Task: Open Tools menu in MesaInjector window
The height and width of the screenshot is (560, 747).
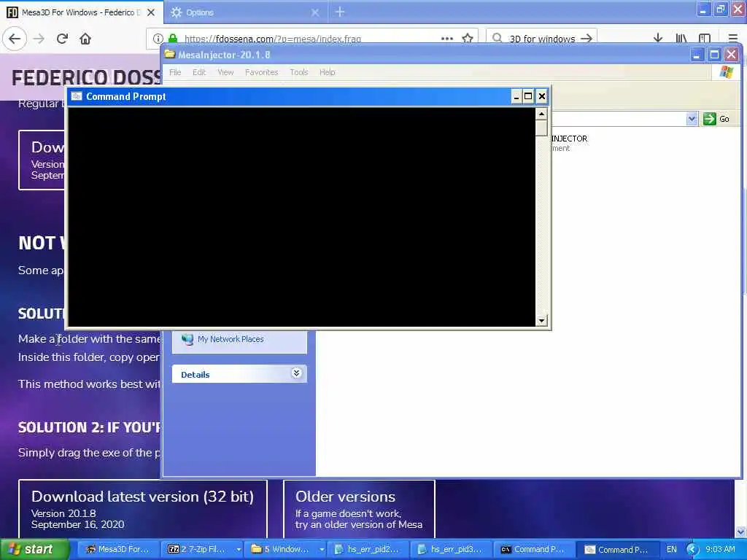Action: pos(299,72)
